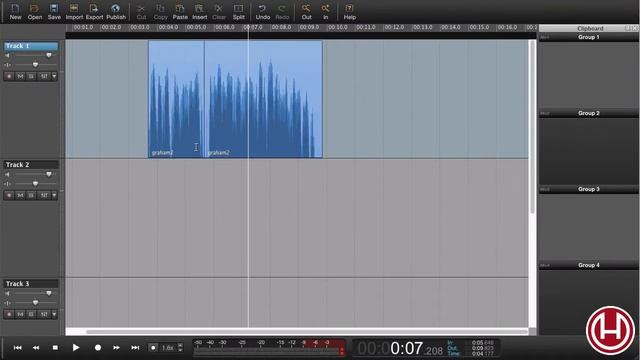Jump to end with skip-forward button
640x360 pixels.
(x=135, y=348)
